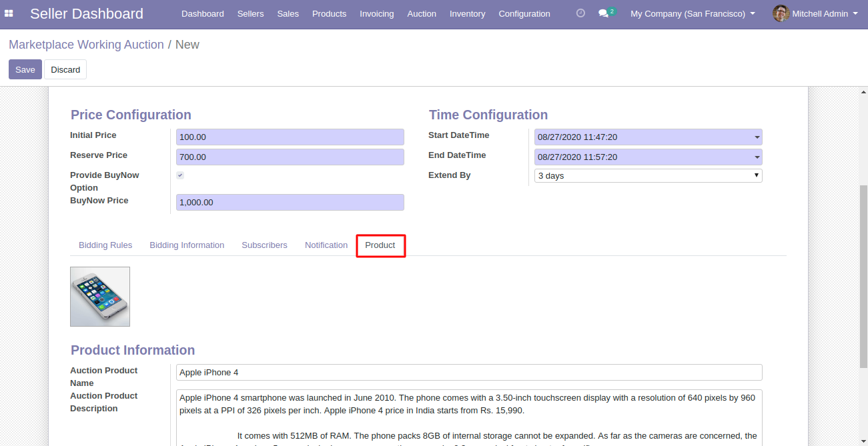Screen dimensions: 868x446
Task: Select the Product tab
Action: click(x=380, y=245)
